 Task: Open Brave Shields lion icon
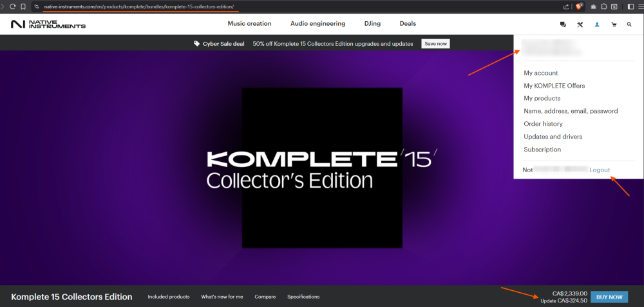pos(579,6)
